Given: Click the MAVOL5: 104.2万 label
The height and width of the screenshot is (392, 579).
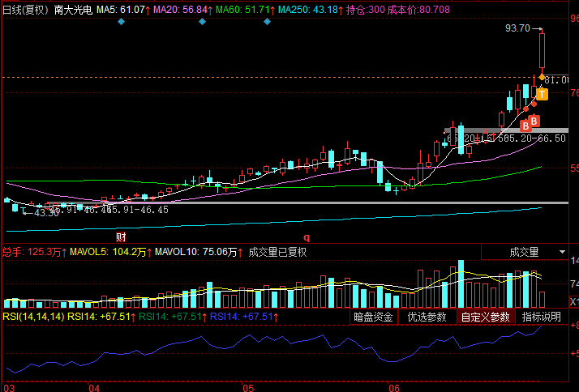Looking at the screenshot, I should pyautogui.click(x=111, y=252).
